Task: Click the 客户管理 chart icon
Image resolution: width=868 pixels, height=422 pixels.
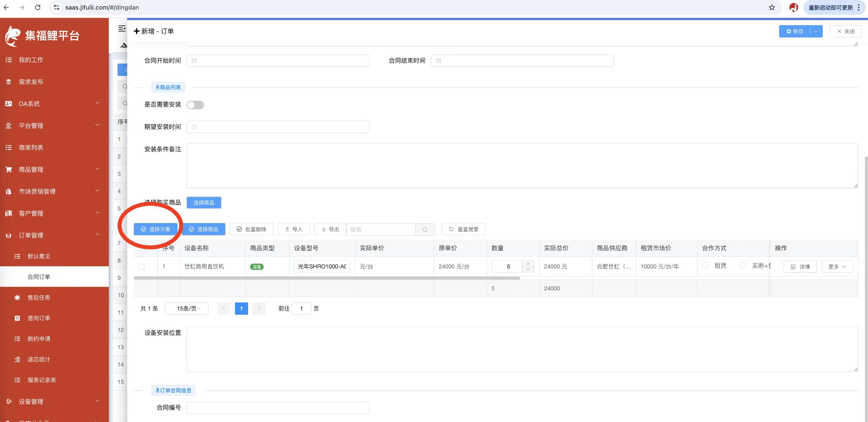Action: (9, 213)
